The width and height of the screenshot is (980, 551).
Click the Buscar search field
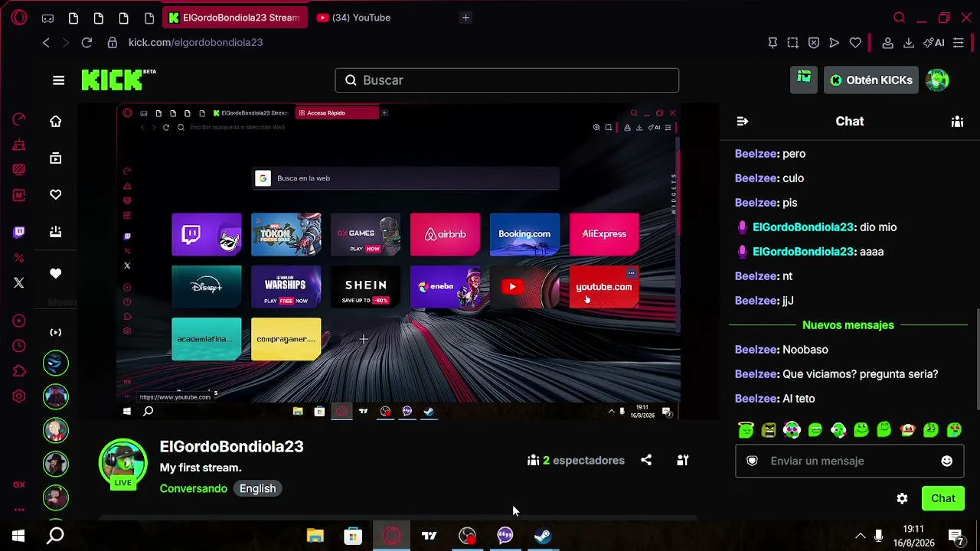[x=507, y=80]
